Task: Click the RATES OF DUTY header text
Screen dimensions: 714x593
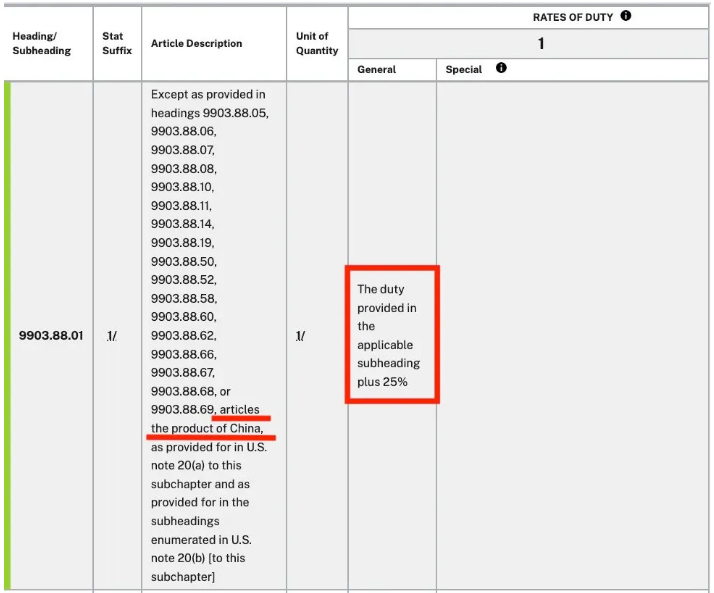Action: pyautogui.click(x=573, y=17)
